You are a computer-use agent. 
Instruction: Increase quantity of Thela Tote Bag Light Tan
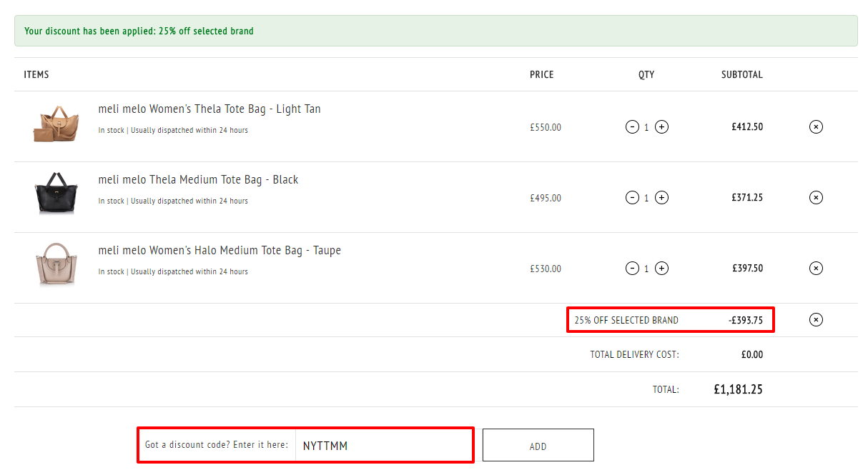tap(662, 127)
